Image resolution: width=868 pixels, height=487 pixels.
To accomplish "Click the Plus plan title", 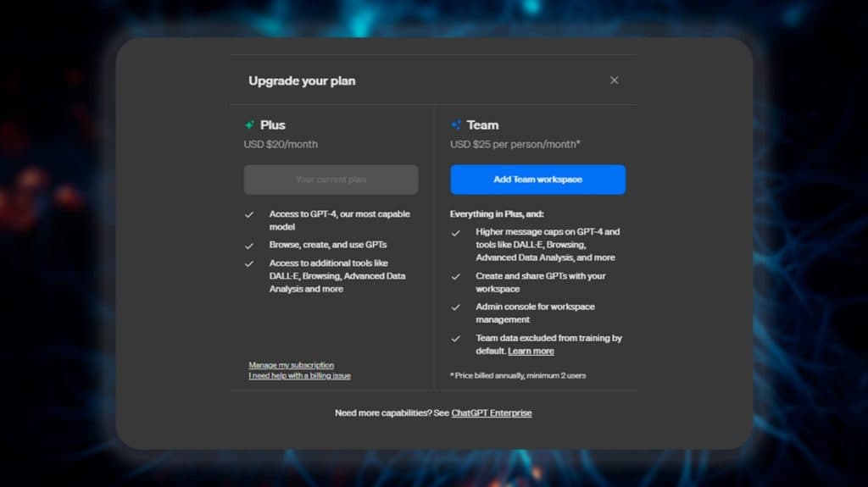I will pyautogui.click(x=273, y=125).
